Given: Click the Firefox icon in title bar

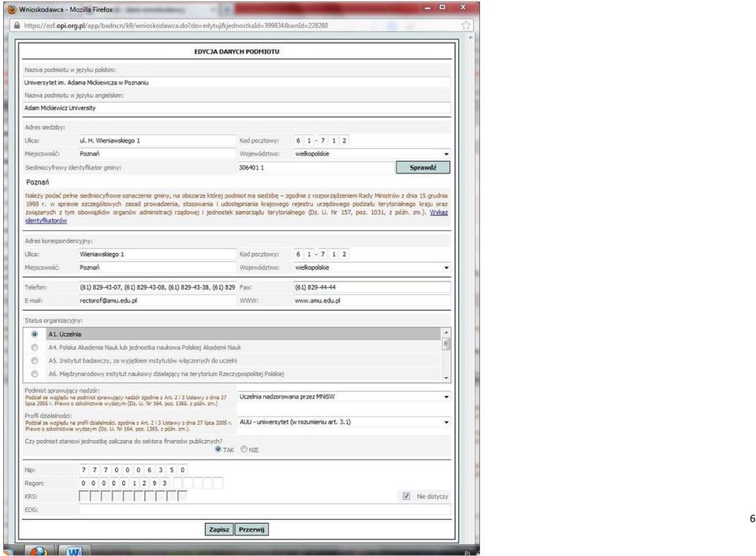Looking at the screenshot, I should 12,9.
